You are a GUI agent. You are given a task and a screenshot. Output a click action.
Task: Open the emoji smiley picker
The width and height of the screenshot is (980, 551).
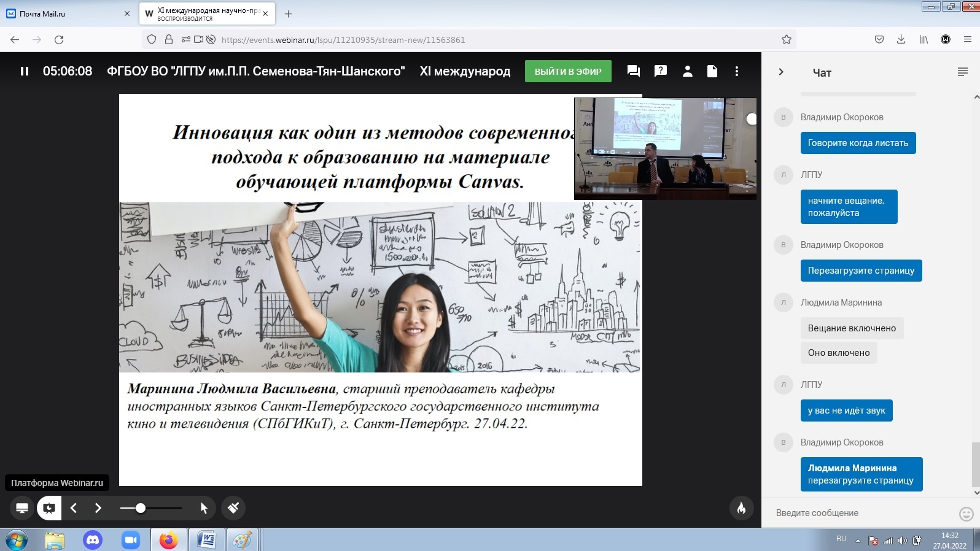click(966, 514)
